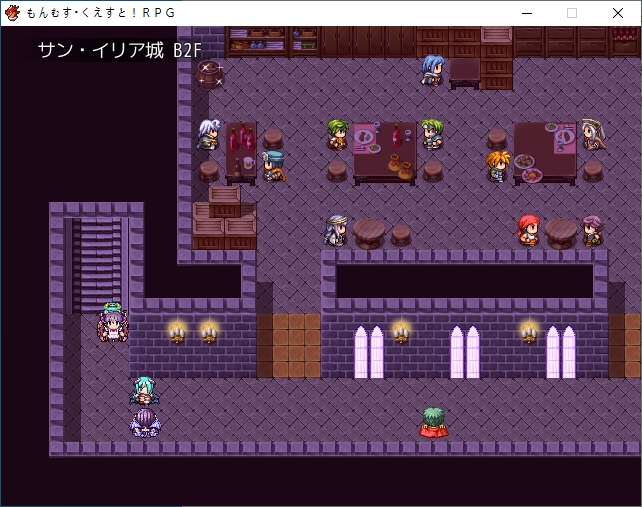
Task: Click the orange spiky-haired boy at the food table
Action: coord(497,166)
